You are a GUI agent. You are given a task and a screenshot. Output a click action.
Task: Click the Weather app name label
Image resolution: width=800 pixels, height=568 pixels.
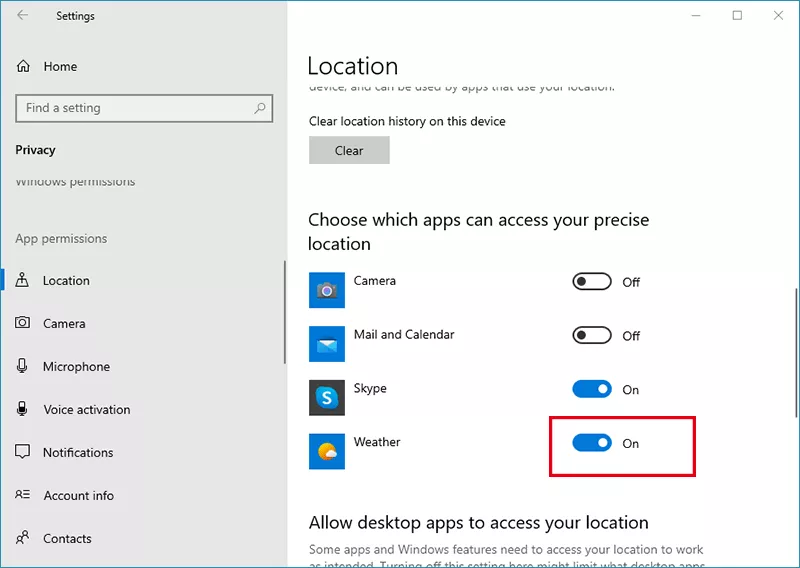(x=377, y=442)
